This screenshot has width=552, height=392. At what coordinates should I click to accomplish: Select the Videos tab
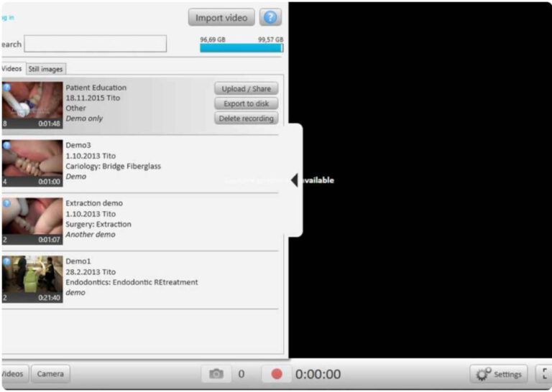(x=11, y=69)
